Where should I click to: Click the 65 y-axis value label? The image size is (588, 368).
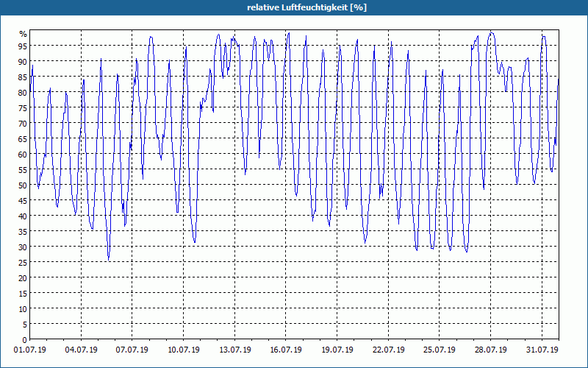tap(23, 139)
